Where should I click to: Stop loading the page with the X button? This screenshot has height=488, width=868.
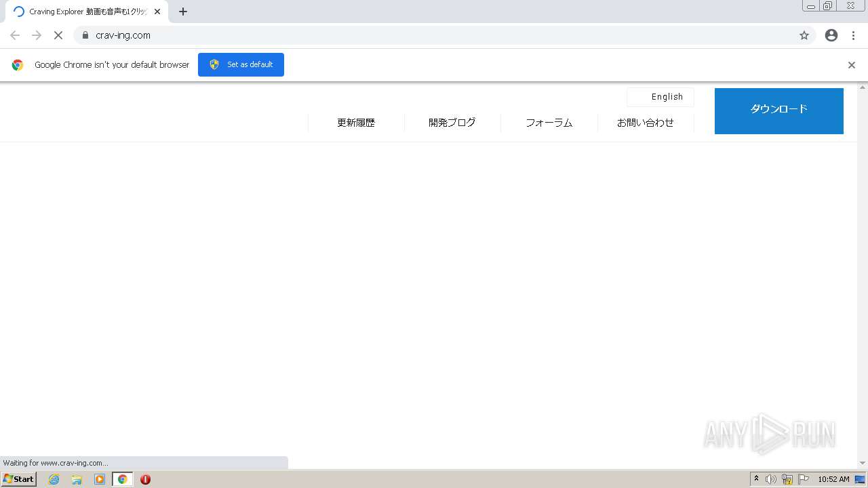58,35
